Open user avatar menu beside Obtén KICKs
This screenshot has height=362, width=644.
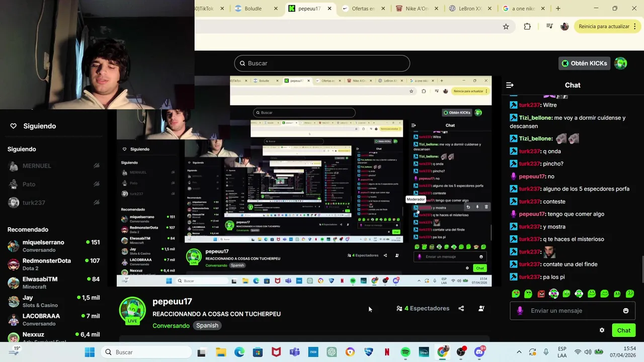pyautogui.click(x=621, y=63)
